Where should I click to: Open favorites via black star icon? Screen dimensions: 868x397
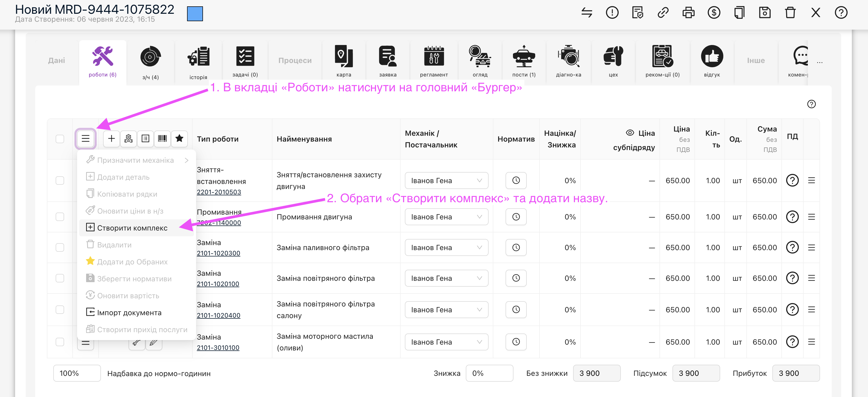(x=179, y=138)
